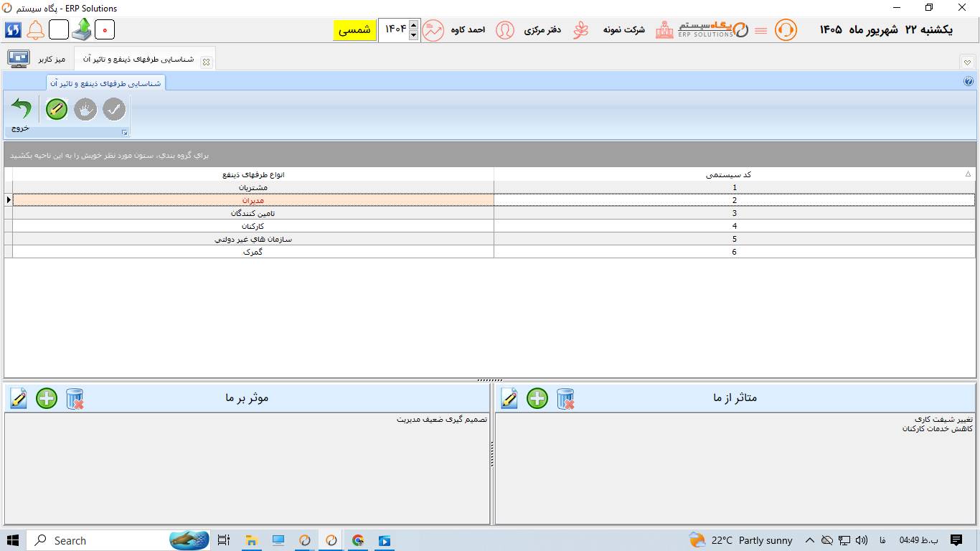The width and height of the screenshot is (980, 551).
Task: Open Chrome from the taskbar
Action: 358,540
